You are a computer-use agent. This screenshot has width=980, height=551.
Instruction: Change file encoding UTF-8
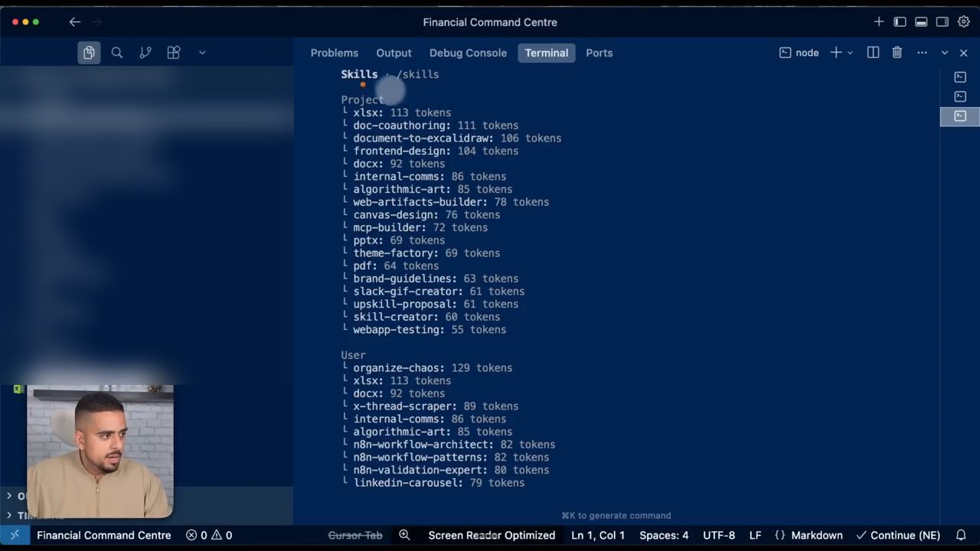[719, 535]
